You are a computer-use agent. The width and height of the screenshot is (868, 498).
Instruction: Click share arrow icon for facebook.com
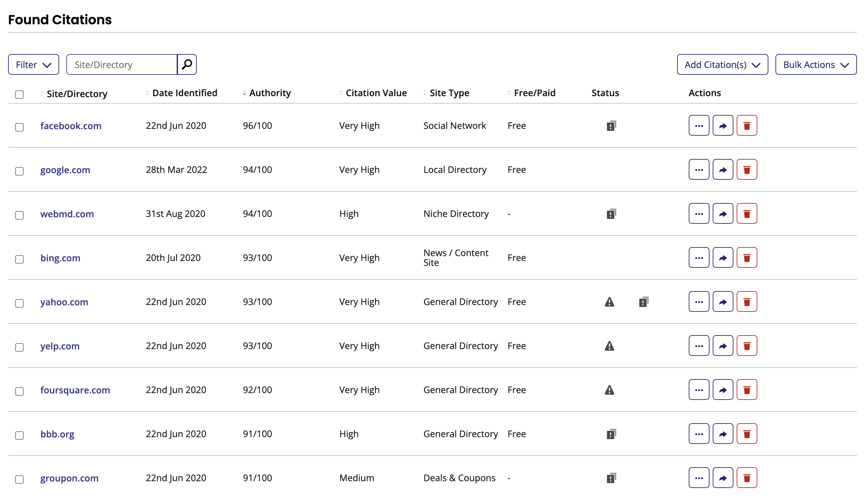(723, 126)
